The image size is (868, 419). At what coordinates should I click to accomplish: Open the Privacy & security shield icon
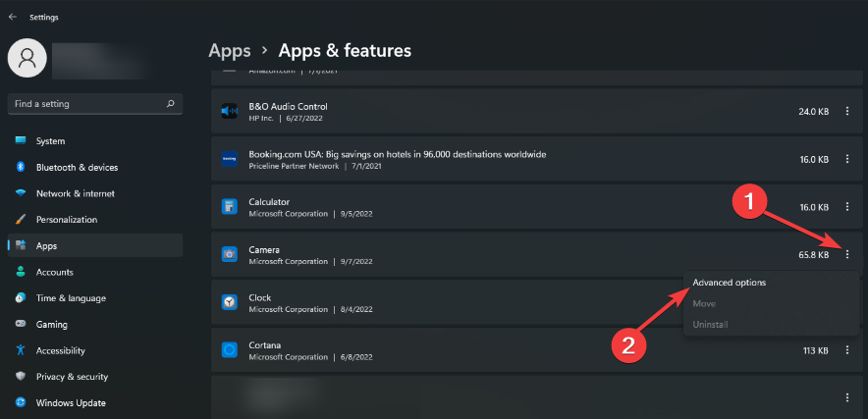point(21,377)
